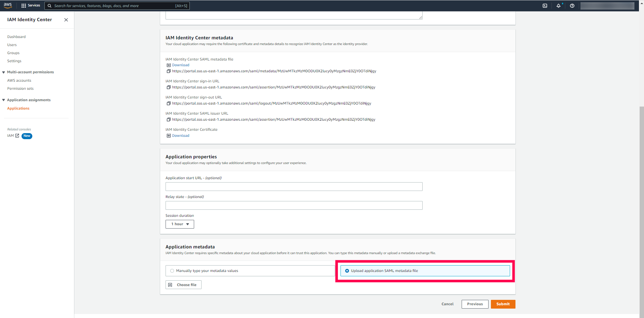Screen dimensions: 644x318
Task: Click the 'Application properties' heading
Action: [191, 157]
